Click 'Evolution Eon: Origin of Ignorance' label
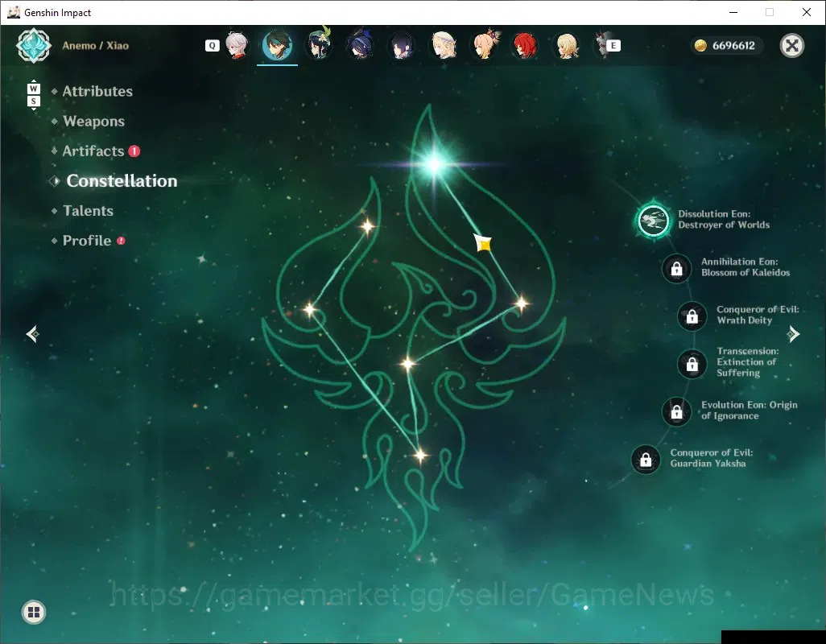This screenshot has width=826, height=644. tap(749, 411)
